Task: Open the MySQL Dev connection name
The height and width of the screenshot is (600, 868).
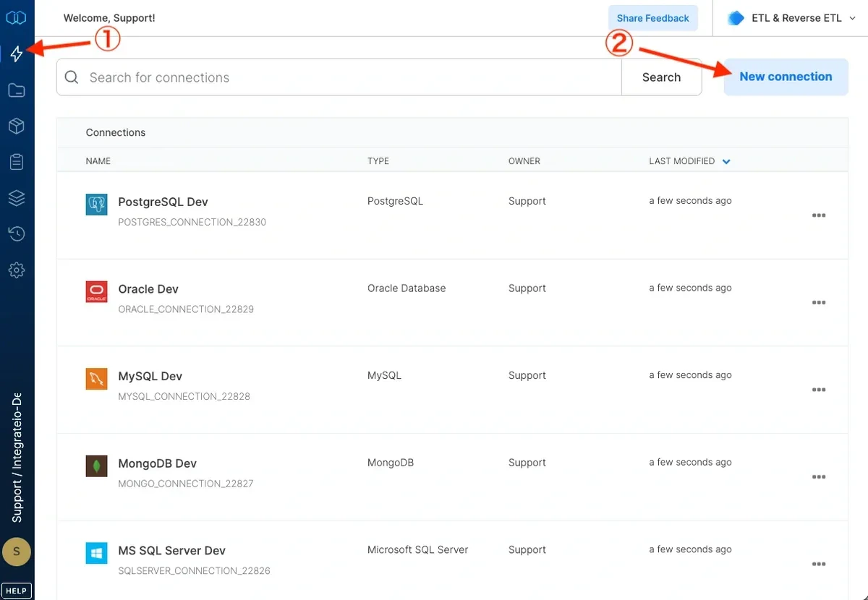Action: [x=150, y=377]
